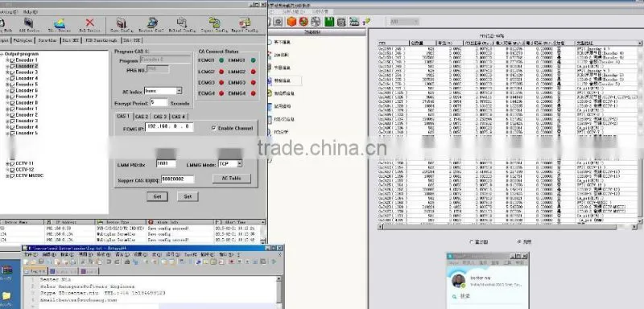Click the red-green round icon in analyzer toolbar
Image resolution: width=644 pixels, height=309 pixels.
click(303, 22)
